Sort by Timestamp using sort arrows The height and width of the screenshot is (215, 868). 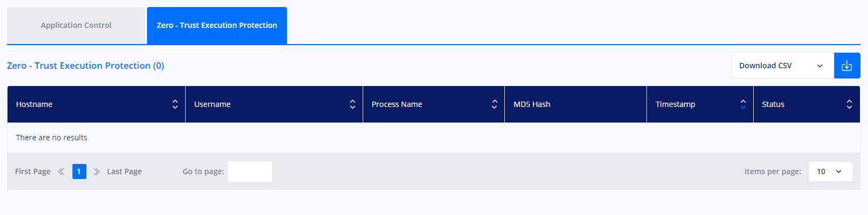(x=743, y=104)
